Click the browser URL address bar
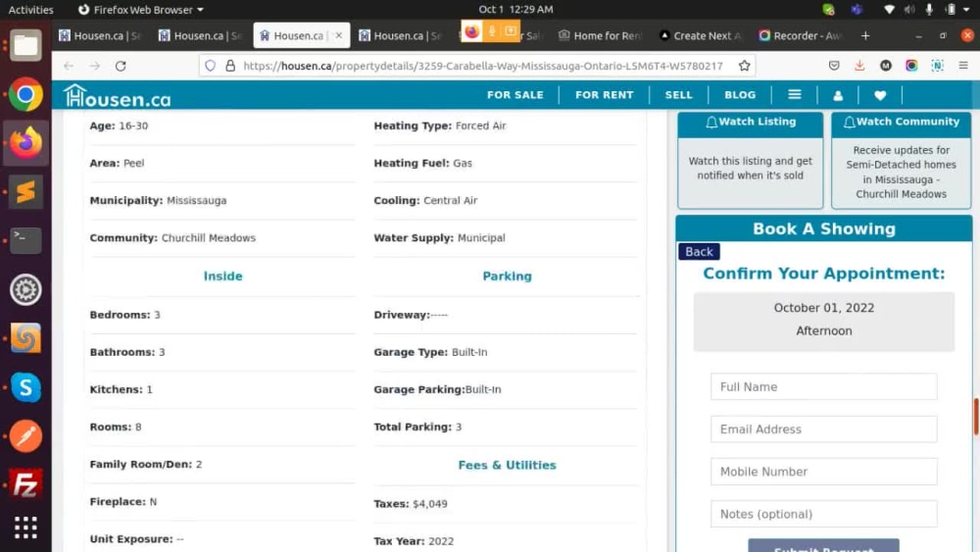Image resolution: width=980 pixels, height=552 pixels. [x=481, y=66]
